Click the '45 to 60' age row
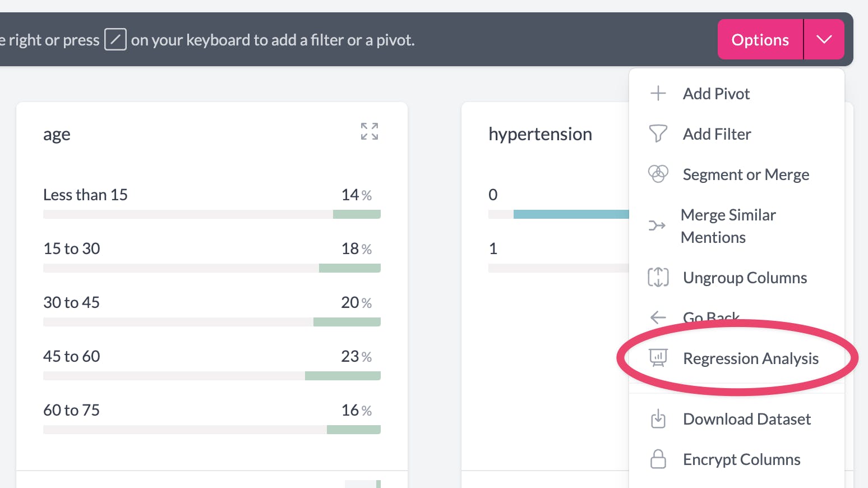This screenshot has height=488, width=868. tap(211, 357)
